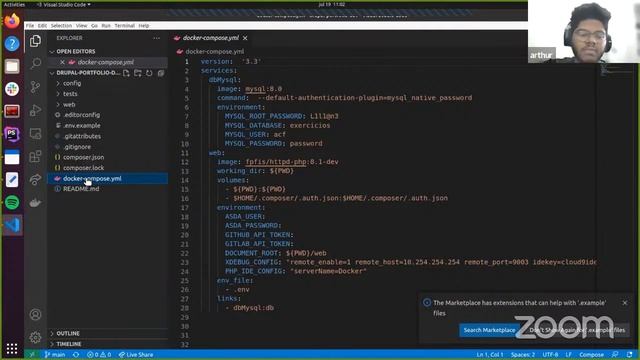The width and height of the screenshot is (640, 360).
Task: Open PhpStorm from the Ubuntu dock
Action: click(x=12, y=134)
